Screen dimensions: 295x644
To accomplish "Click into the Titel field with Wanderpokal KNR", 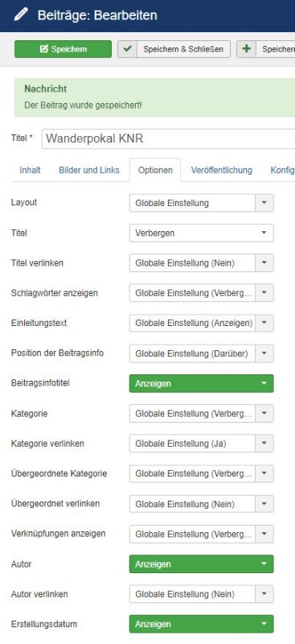I will click(x=168, y=138).
